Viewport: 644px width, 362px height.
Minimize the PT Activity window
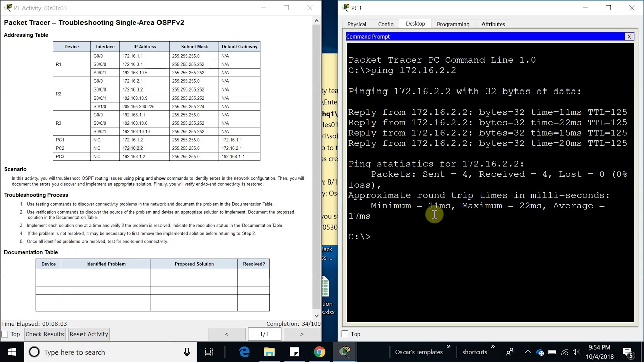pyautogui.click(x=264, y=8)
